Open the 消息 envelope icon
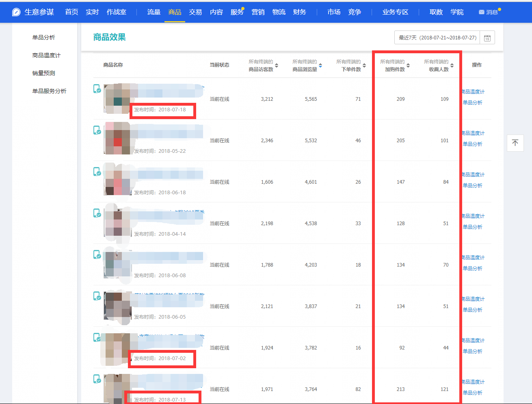532x404 pixels. 481,12
